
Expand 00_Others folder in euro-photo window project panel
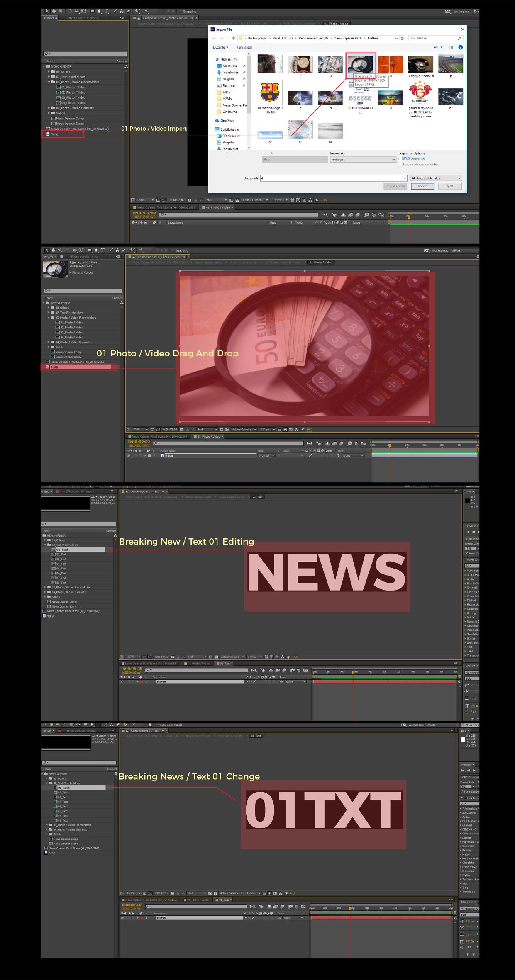[x=49, y=308]
